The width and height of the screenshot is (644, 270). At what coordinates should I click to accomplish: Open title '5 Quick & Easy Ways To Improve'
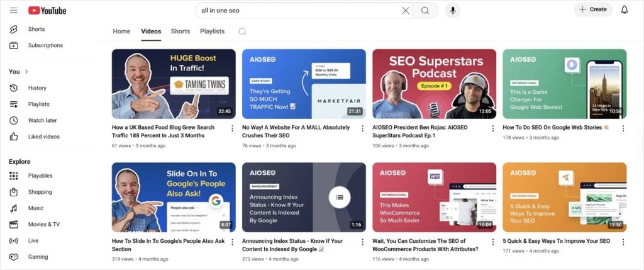[x=557, y=241]
